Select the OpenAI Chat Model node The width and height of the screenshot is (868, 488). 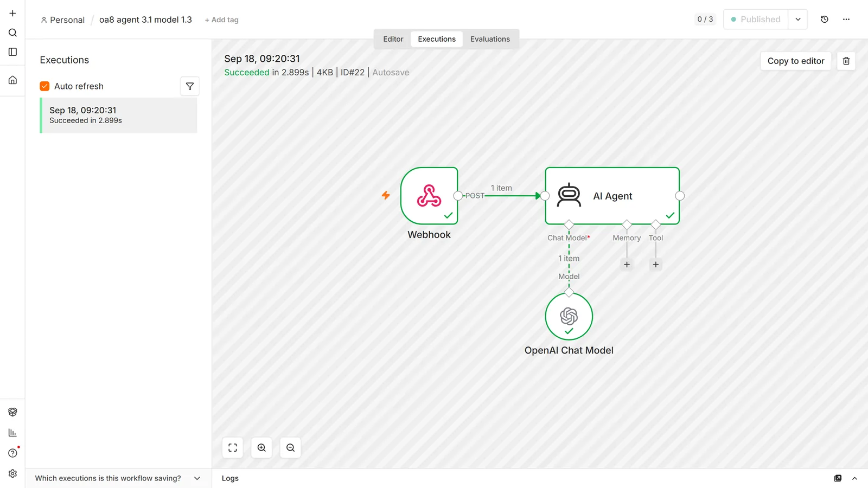pyautogui.click(x=569, y=316)
